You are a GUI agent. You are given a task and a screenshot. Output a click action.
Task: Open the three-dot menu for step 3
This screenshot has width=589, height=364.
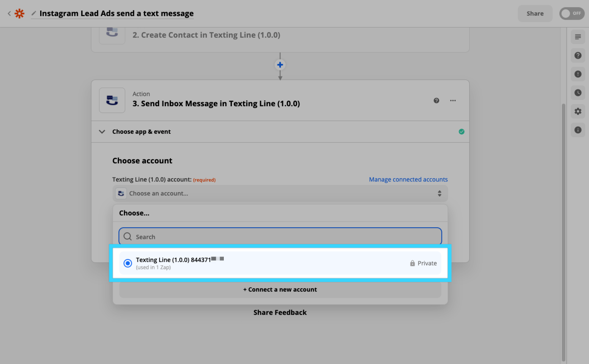[453, 101]
